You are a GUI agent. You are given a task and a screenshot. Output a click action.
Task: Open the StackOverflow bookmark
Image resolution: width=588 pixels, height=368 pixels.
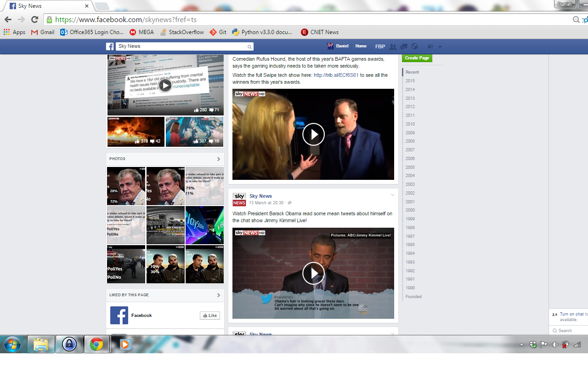(x=182, y=32)
